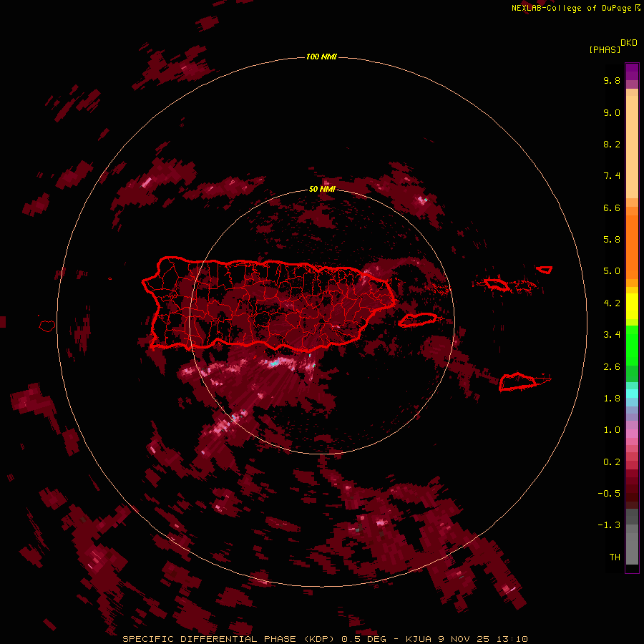Viewport: 644px width, 644px height.
Task: Click the small Mona island outline in the west
Action: (47, 326)
